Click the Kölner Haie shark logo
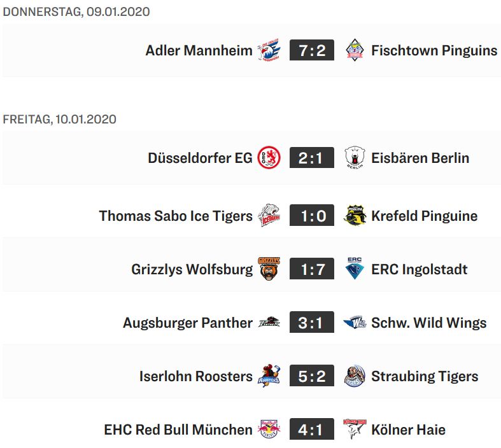Image resolution: width=501 pixels, height=448 pixels. [355, 429]
